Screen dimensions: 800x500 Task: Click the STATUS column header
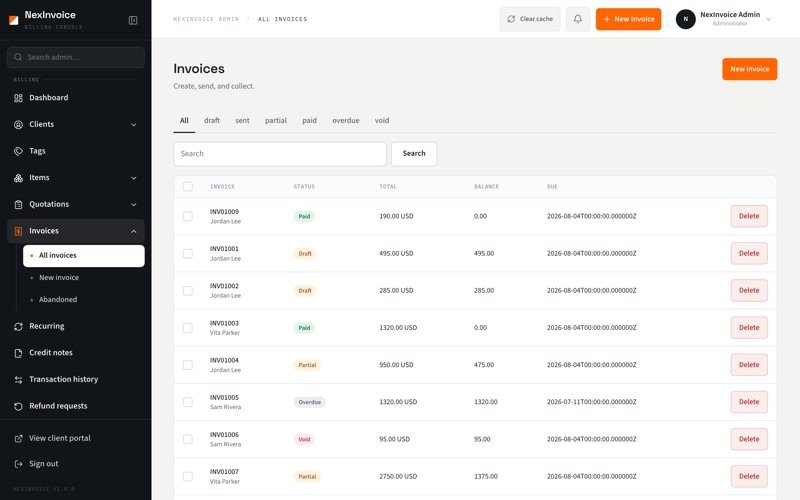coord(304,187)
